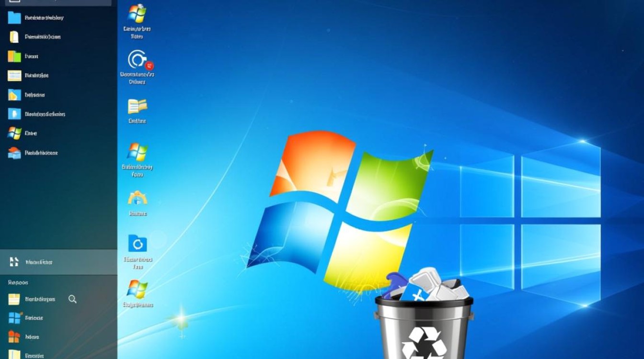Open the orange and blue box menu item

click(x=14, y=153)
